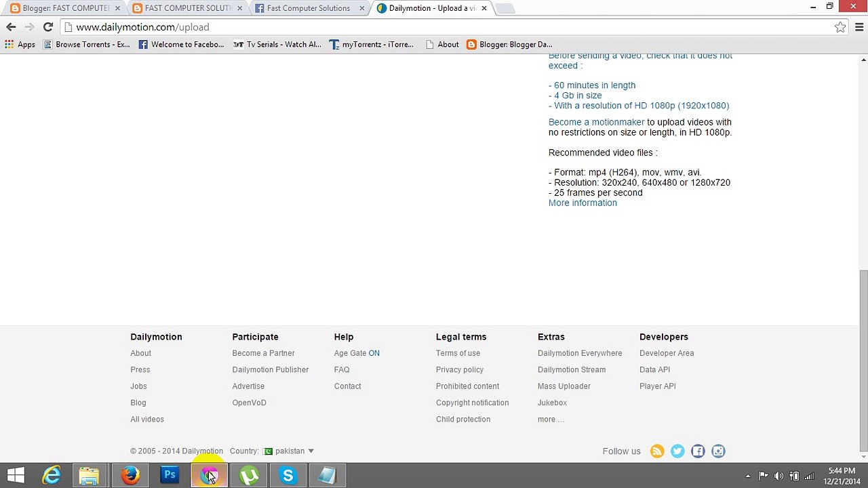Image resolution: width=868 pixels, height=488 pixels.
Task: Open the myTorrentz bookmark
Action: (x=371, y=45)
